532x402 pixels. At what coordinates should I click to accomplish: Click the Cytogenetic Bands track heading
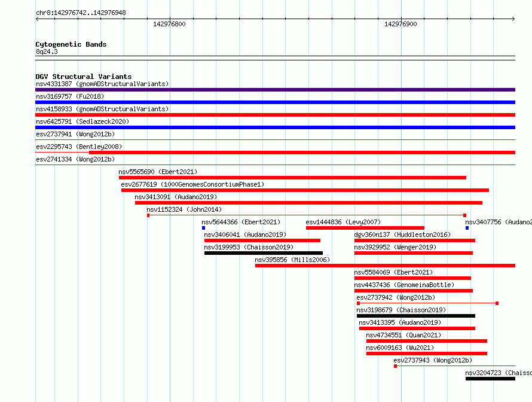71,44
